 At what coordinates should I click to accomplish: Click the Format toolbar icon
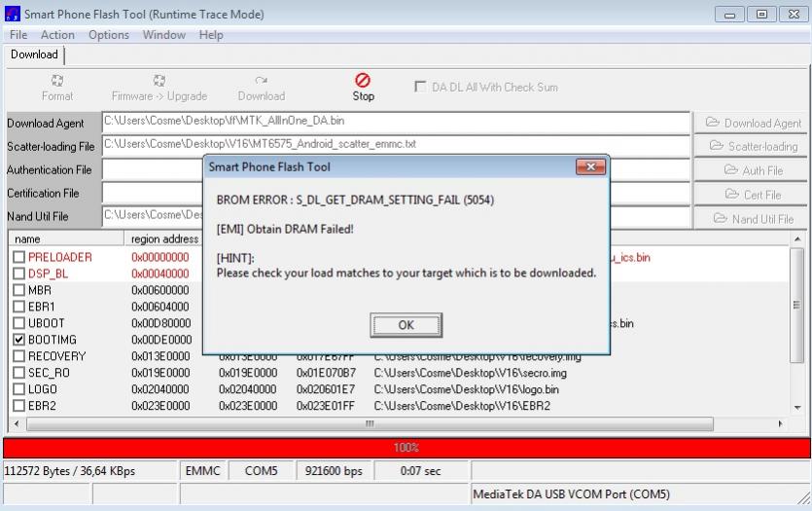click(x=57, y=81)
